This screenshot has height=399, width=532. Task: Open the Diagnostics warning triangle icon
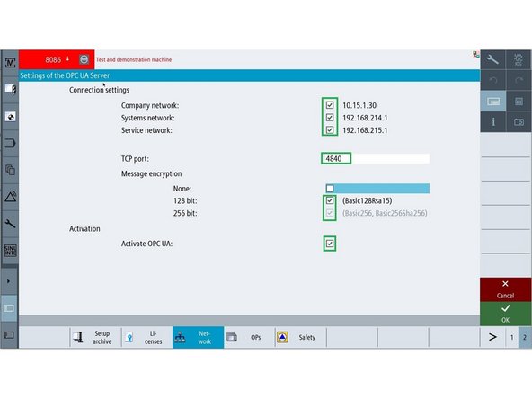(10, 197)
